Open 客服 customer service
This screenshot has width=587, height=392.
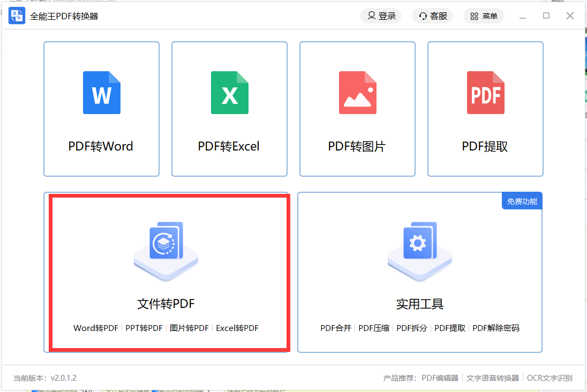tap(432, 16)
